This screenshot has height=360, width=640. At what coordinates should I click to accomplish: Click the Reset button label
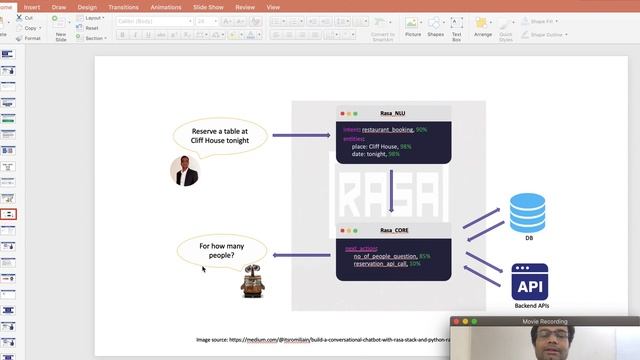click(x=92, y=28)
